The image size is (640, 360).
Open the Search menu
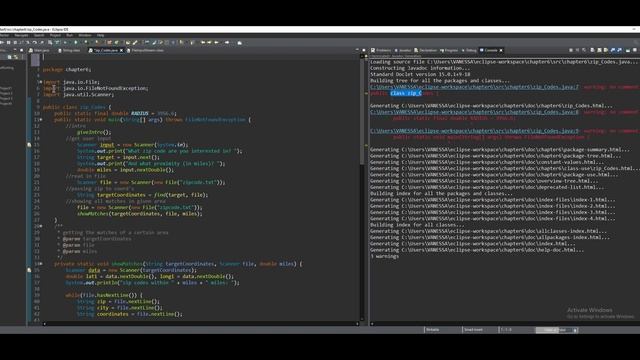(39, 36)
